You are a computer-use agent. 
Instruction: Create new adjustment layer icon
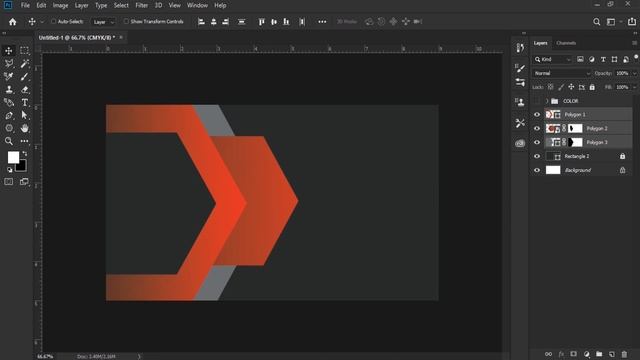pyautogui.click(x=587, y=354)
